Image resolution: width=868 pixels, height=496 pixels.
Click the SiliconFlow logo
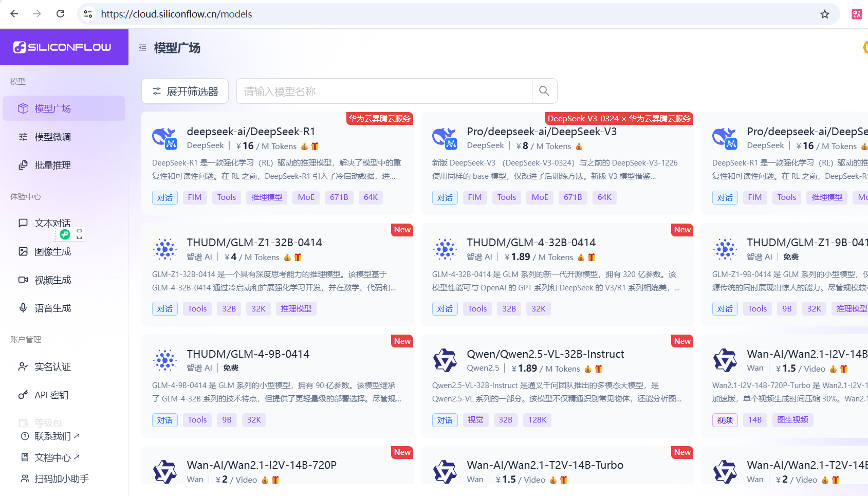tap(62, 47)
